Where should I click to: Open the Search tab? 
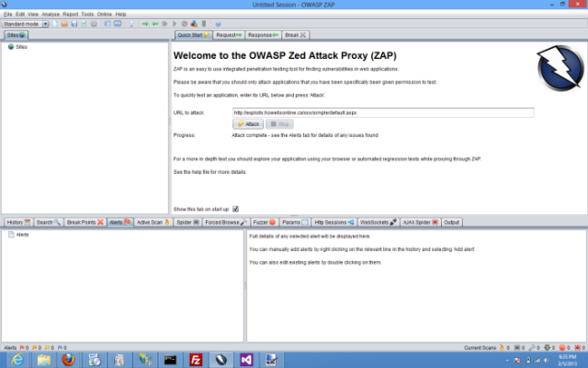coord(48,223)
